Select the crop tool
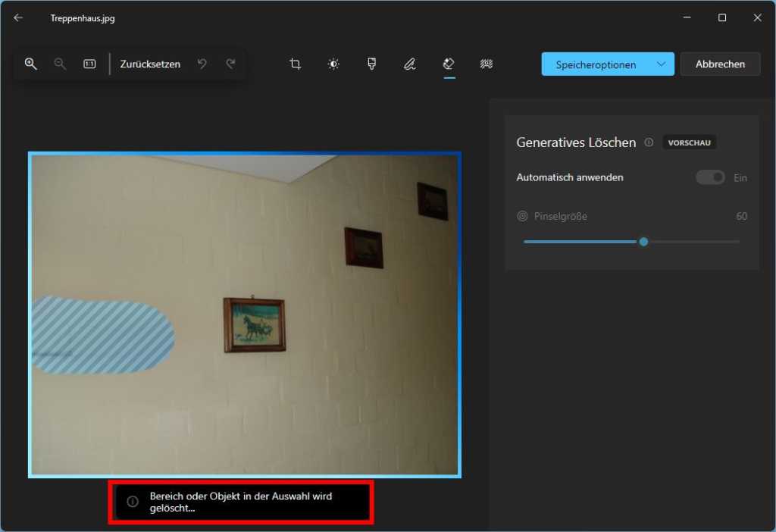This screenshot has height=532, width=776. [295, 64]
